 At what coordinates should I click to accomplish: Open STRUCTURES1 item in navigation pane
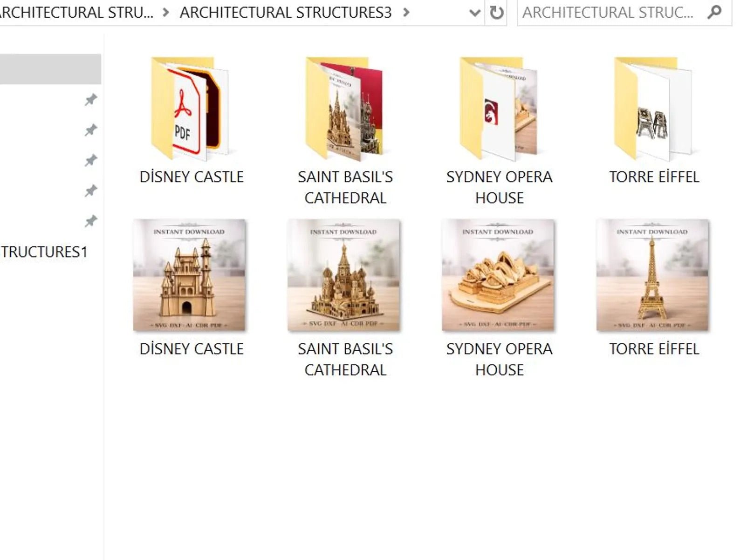pyautogui.click(x=44, y=252)
